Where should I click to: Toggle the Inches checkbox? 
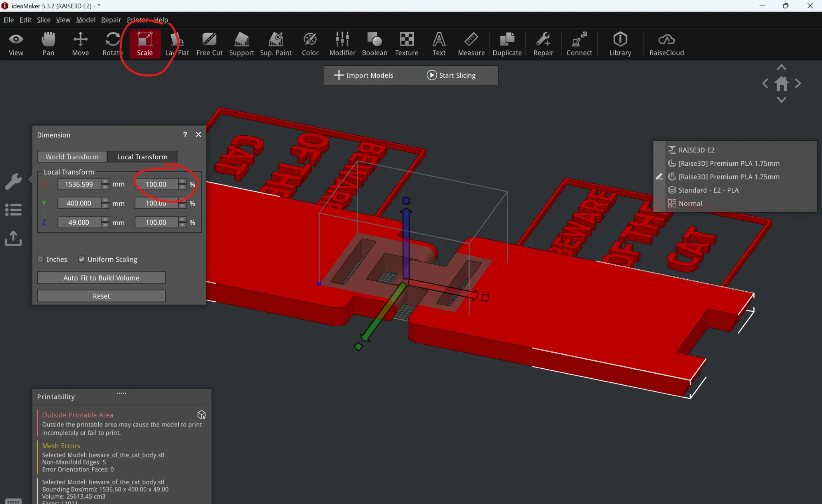click(41, 259)
